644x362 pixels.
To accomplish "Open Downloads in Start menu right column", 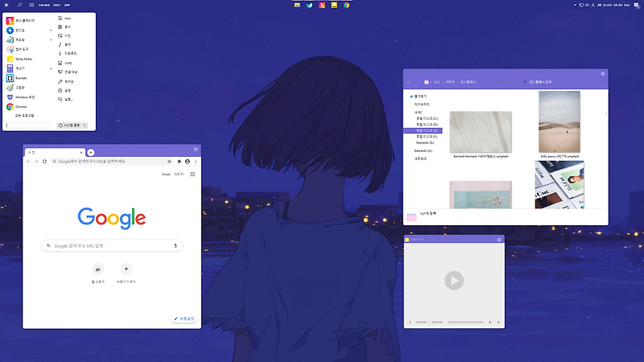I will [68, 53].
